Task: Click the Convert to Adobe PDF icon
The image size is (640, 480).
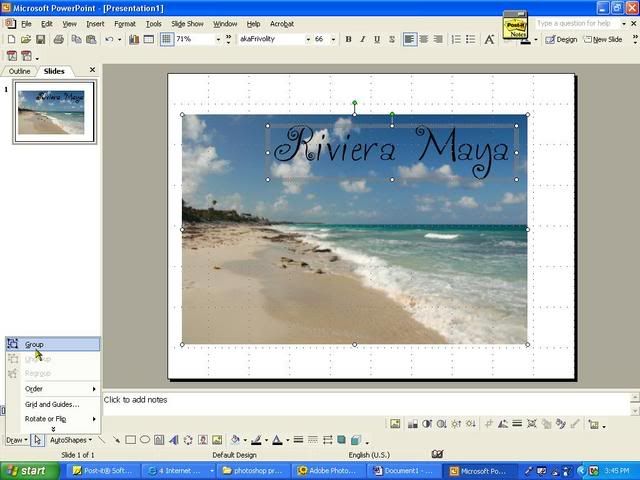Action: 12,56
